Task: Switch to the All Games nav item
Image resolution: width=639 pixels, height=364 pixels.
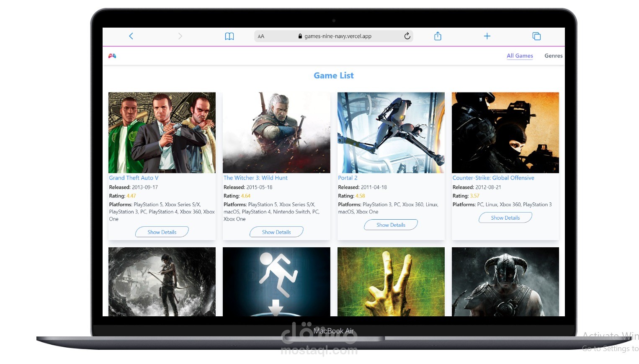Action: click(x=520, y=56)
